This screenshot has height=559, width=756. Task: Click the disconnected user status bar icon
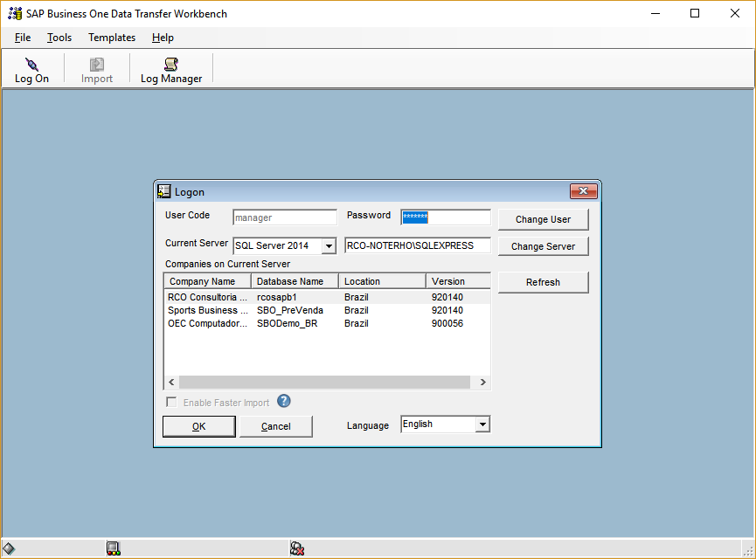click(x=297, y=549)
